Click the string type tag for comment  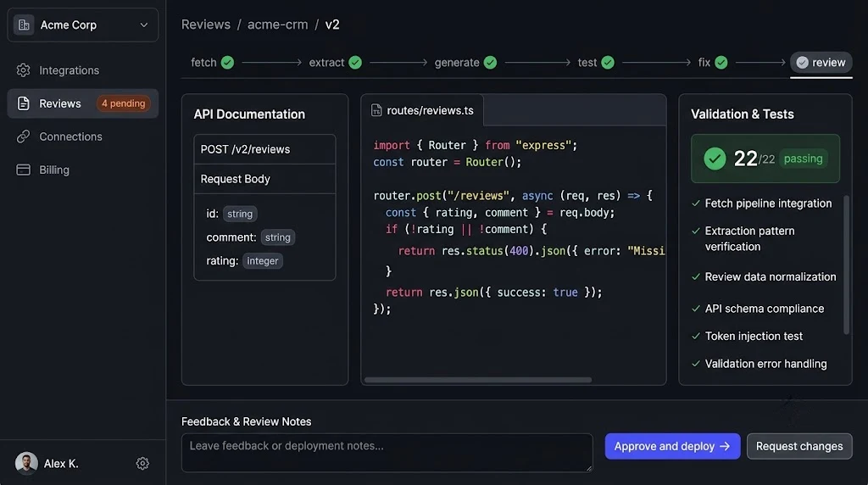pyautogui.click(x=278, y=237)
